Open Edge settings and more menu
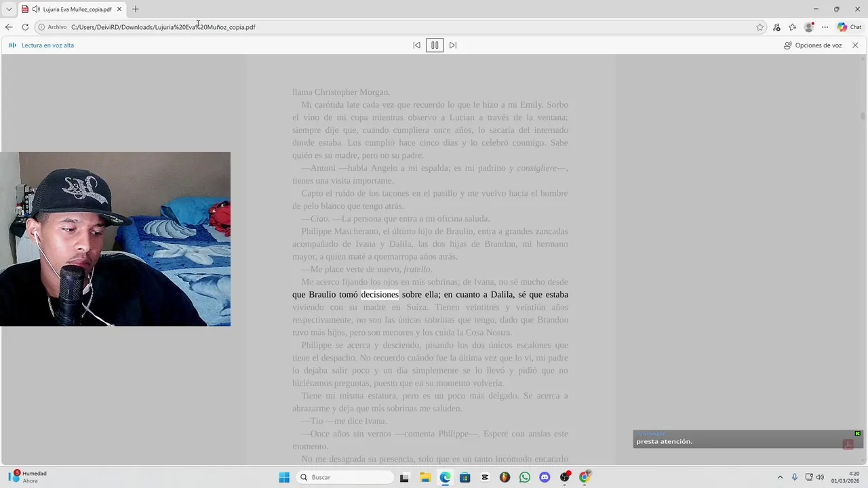This screenshot has height=488, width=868. pos(825,27)
